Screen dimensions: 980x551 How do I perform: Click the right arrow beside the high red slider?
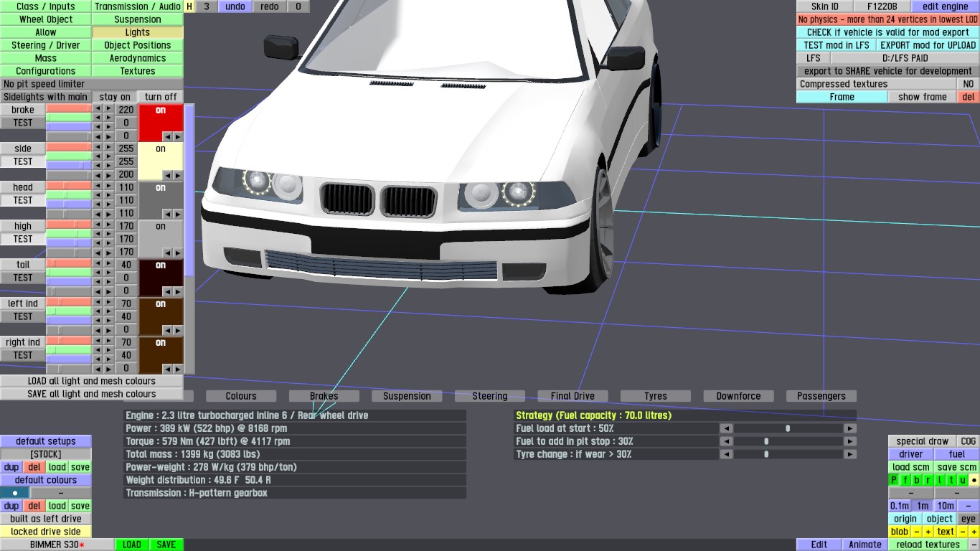pos(109,226)
